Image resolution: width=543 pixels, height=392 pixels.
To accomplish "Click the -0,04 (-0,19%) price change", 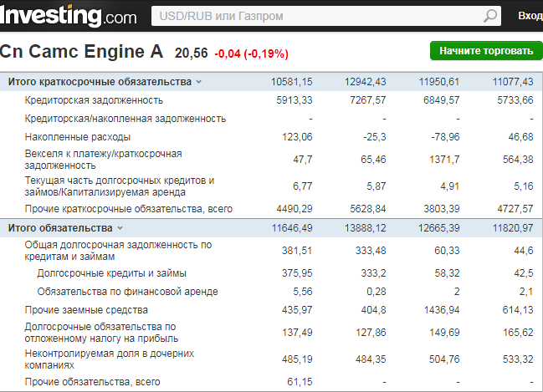I will [x=251, y=53].
